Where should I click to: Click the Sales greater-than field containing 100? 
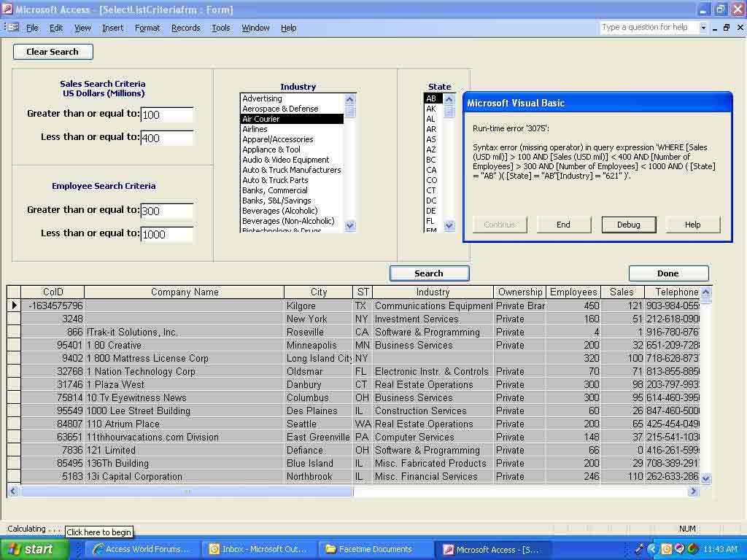pos(167,114)
